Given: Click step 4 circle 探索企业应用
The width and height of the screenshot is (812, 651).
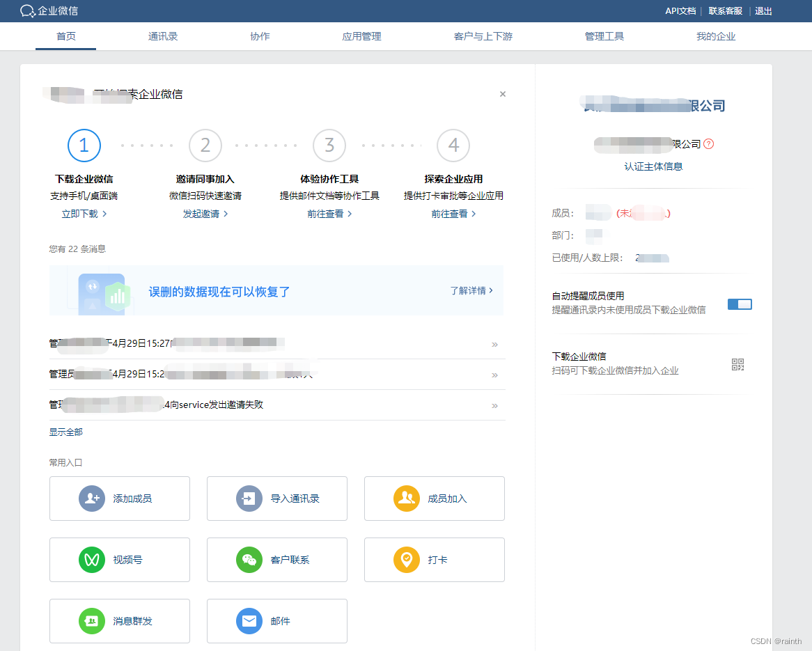Looking at the screenshot, I should click(x=453, y=146).
